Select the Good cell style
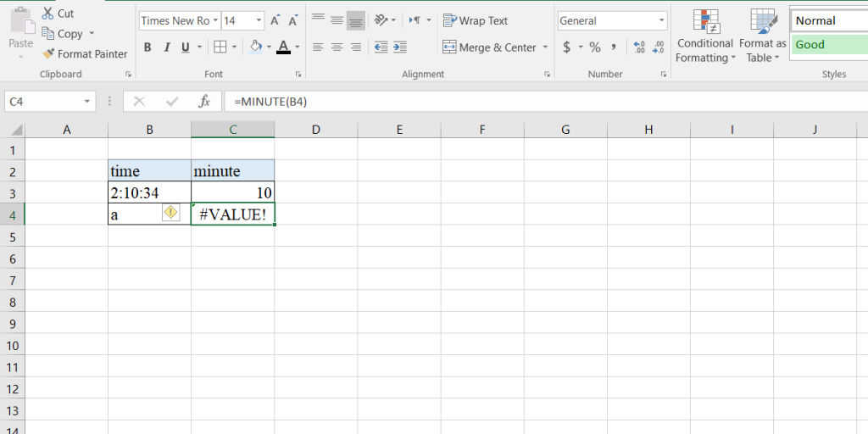This screenshot has height=434, width=868. tap(829, 44)
